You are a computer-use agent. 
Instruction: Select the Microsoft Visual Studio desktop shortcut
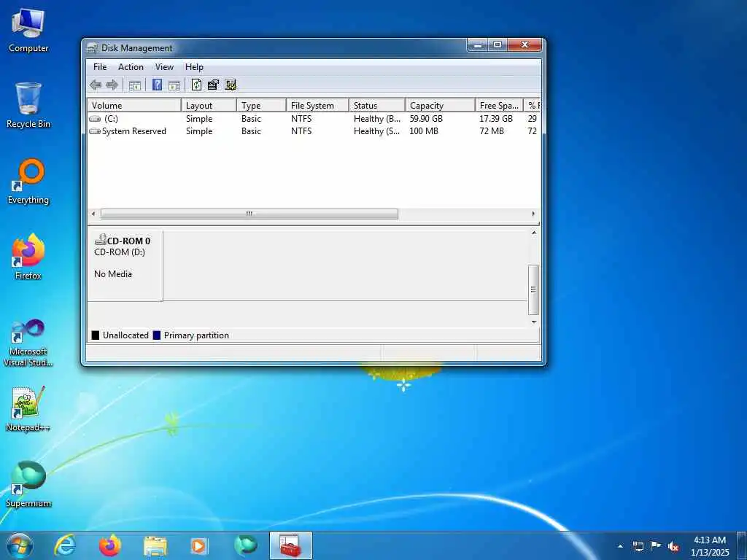click(x=28, y=343)
